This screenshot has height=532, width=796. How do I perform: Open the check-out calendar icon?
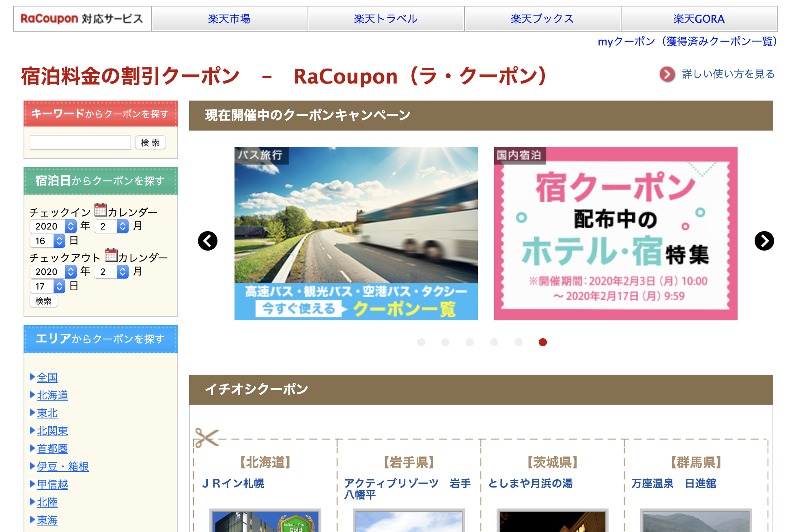(x=111, y=255)
